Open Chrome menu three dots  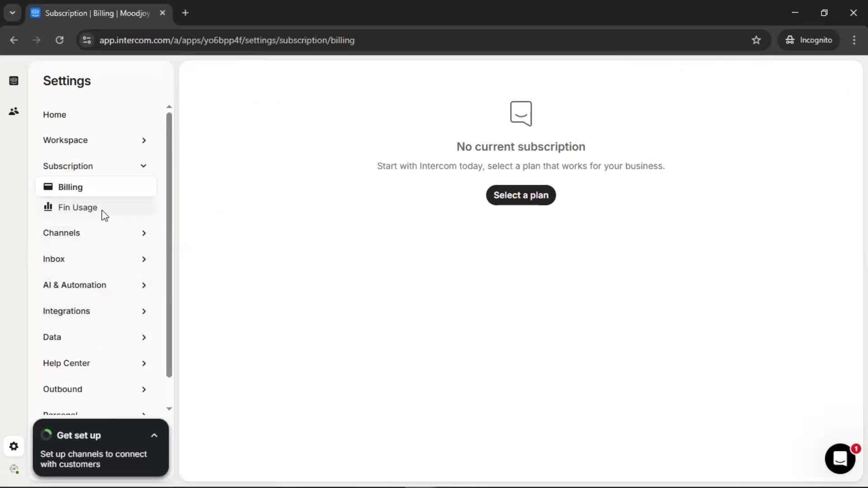pos(854,40)
